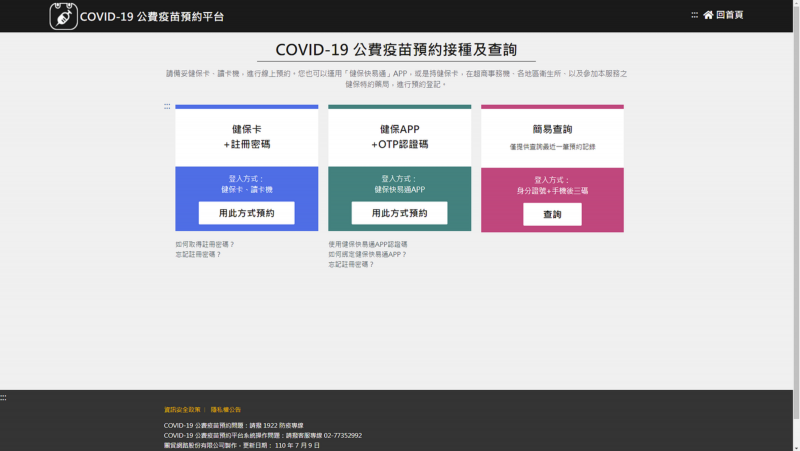Image resolution: width=800 pixels, height=451 pixels.
Task: Select the 健保APP+OTP認證碼 card heading
Action: (x=399, y=137)
